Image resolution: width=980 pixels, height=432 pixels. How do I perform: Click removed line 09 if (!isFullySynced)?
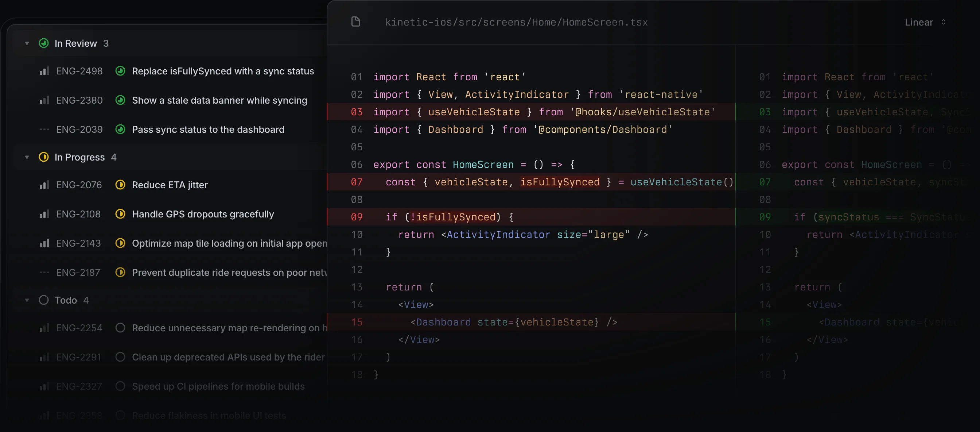(531, 217)
